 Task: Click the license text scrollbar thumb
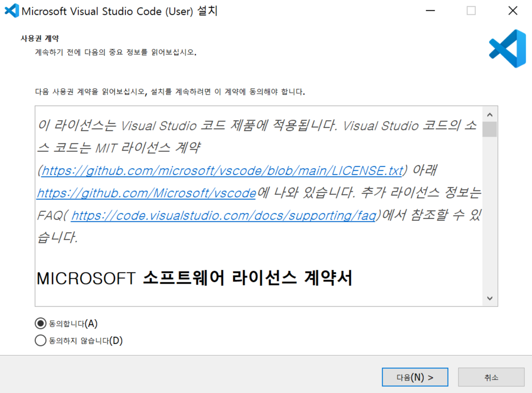(489, 129)
